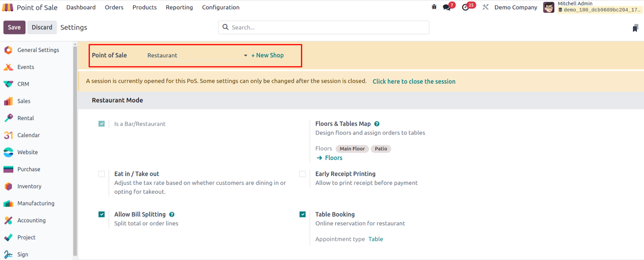Click help icon beside Allow Bill Splitting

click(172, 215)
